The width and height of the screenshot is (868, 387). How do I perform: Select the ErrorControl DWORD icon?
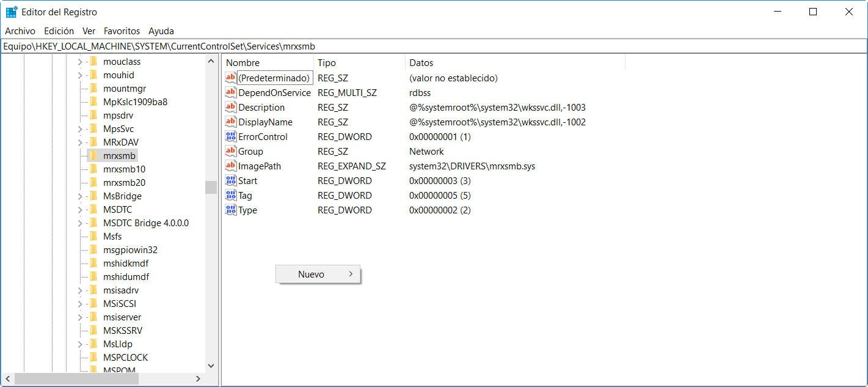(231, 137)
